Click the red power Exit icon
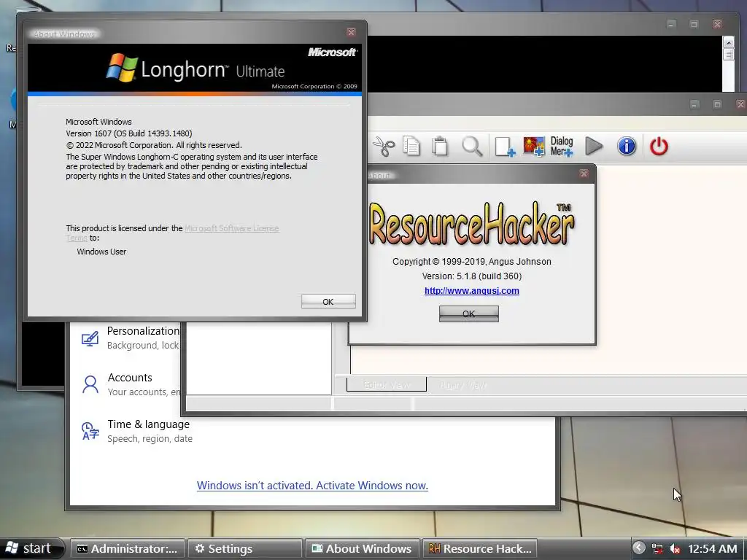 [x=659, y=146]
